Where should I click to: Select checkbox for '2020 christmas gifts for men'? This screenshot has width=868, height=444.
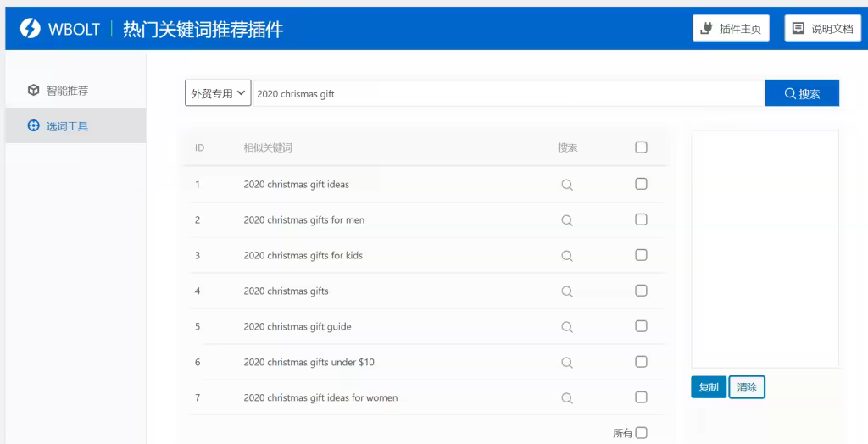click(x=641, y=219)
